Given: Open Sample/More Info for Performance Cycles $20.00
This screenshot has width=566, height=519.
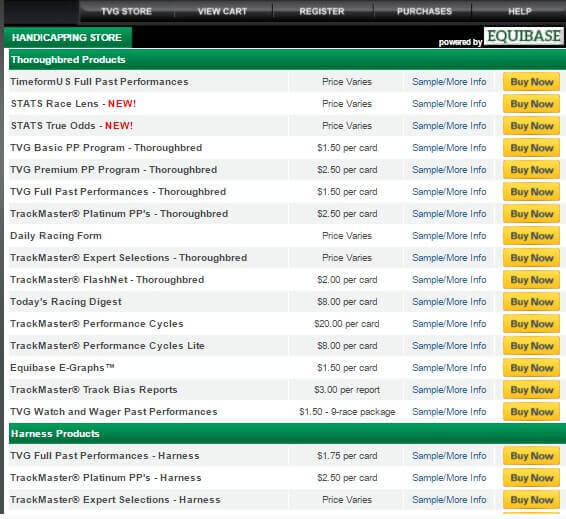Looking at the screenshot, I should click(449, 324).
